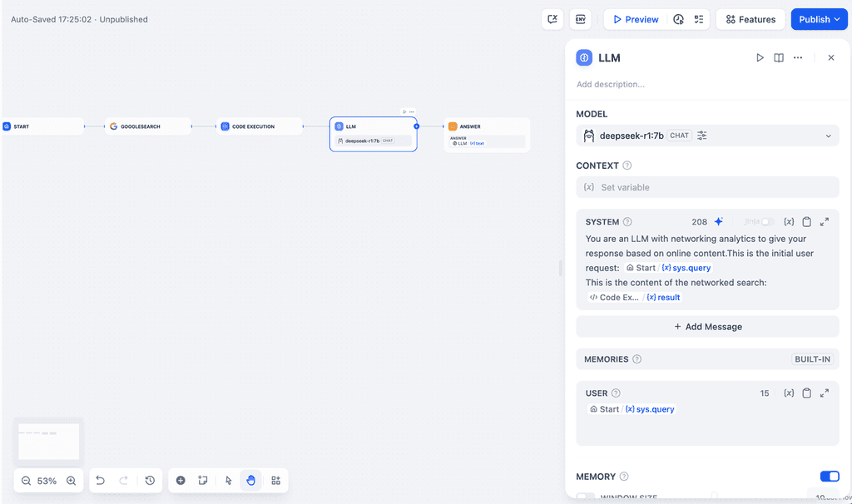This screenshot has height=504, width=852.
Task: Open the model parameter tuning sliders
Action: click(701, 135)
